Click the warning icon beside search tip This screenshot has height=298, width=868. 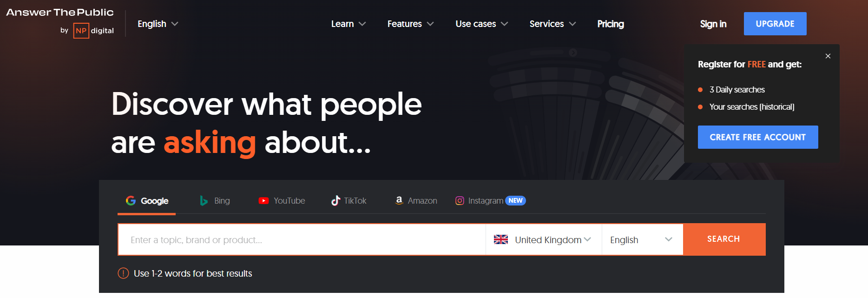[123, 273]
